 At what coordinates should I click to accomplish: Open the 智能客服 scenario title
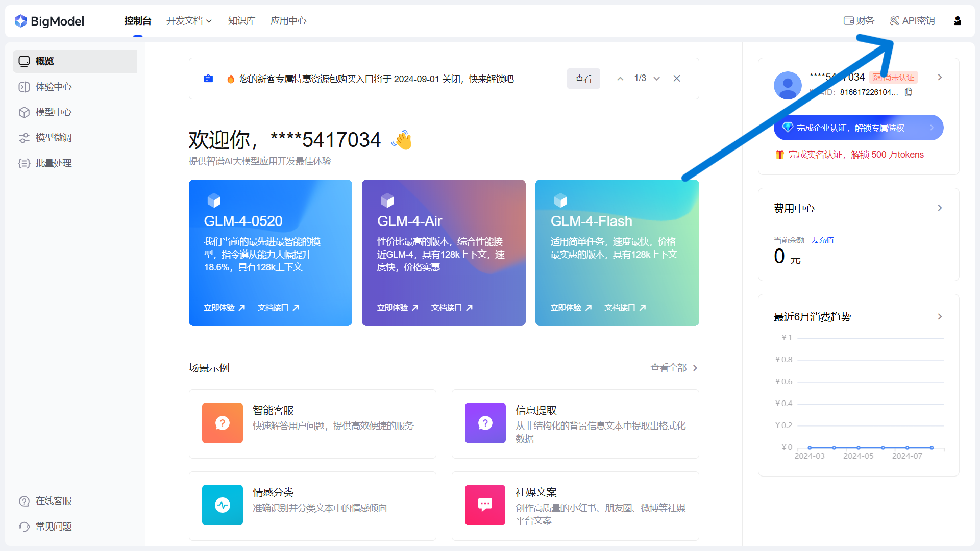[274, 410]
